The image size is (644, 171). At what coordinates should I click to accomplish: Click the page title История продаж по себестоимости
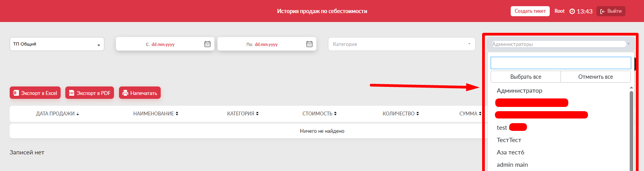pos(322,11)
